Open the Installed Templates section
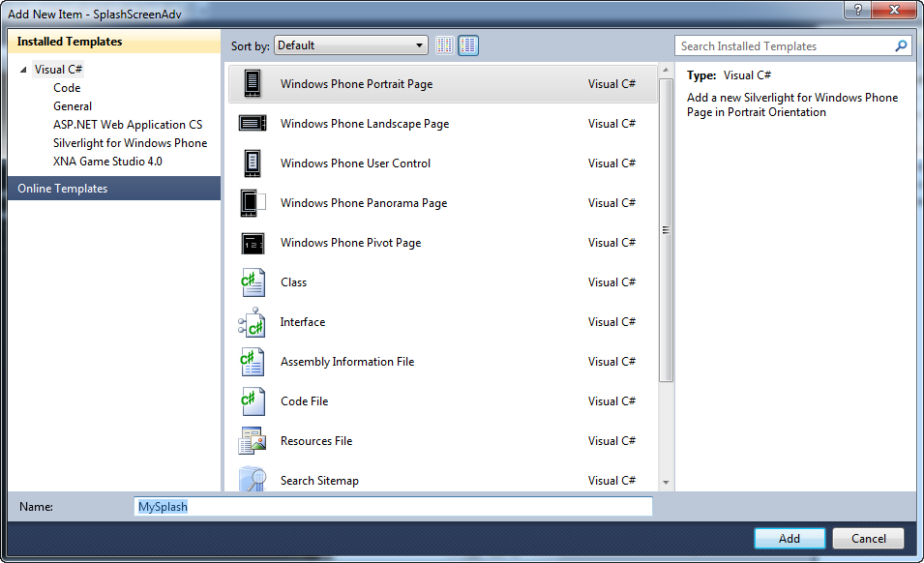This screenshot has width=924, height=563. pos(114,42)
